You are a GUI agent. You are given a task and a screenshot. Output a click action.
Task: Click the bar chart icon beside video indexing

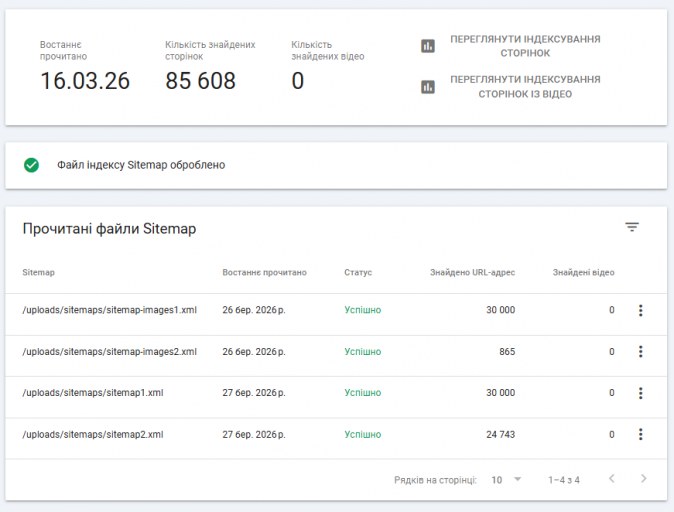click(428, 87)
